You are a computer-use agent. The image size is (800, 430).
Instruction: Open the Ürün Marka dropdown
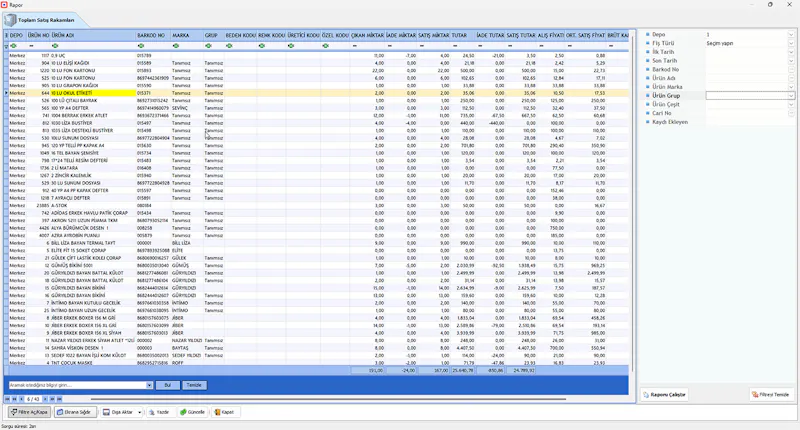point(791,87)
